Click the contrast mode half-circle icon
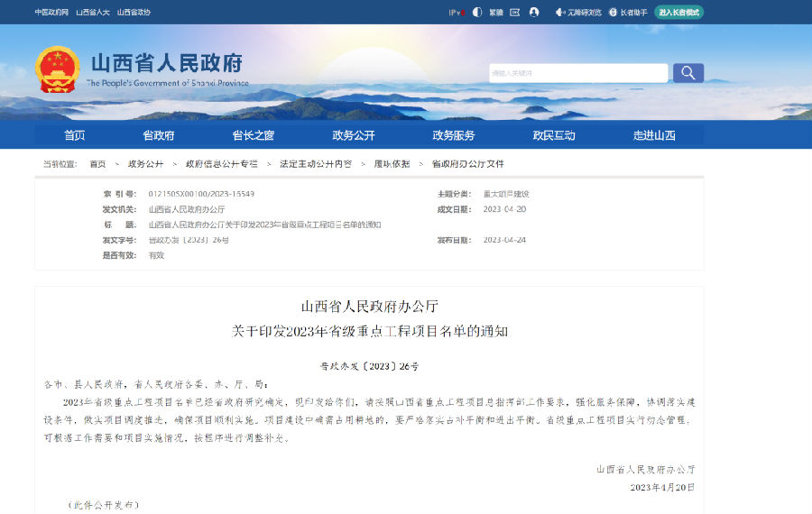Image resolution: width=812 pixels, height=514 pixels. tap(477, 12)
